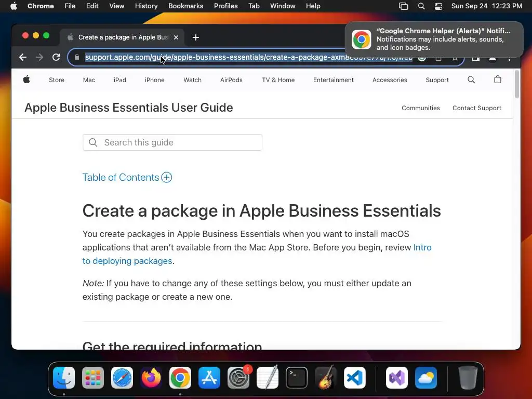This screenshot has width=532, height=399.
Task: Open the Edit menu
Action: point(92,6)
